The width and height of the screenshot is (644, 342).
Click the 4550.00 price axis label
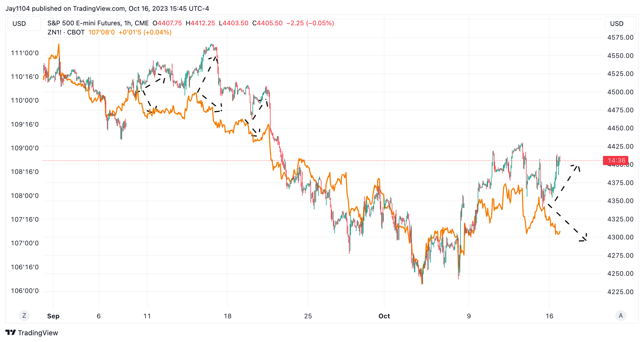coord(620,56)
